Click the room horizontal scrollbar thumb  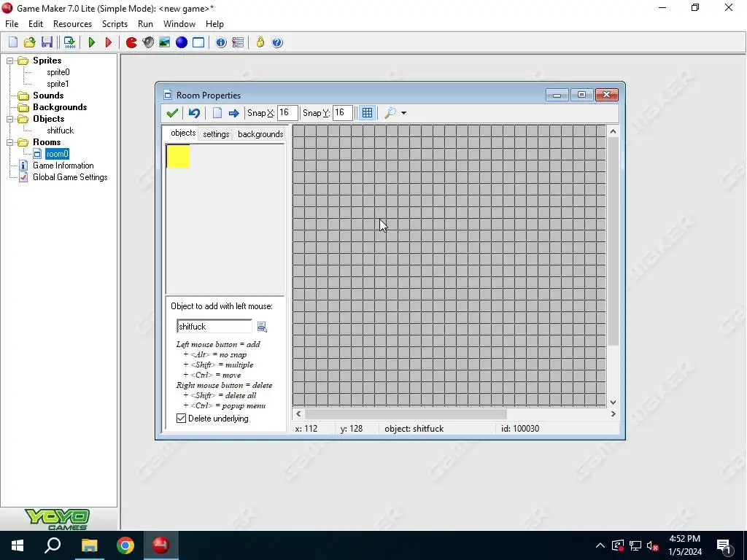pyautogui.click(x=406, y=414)
